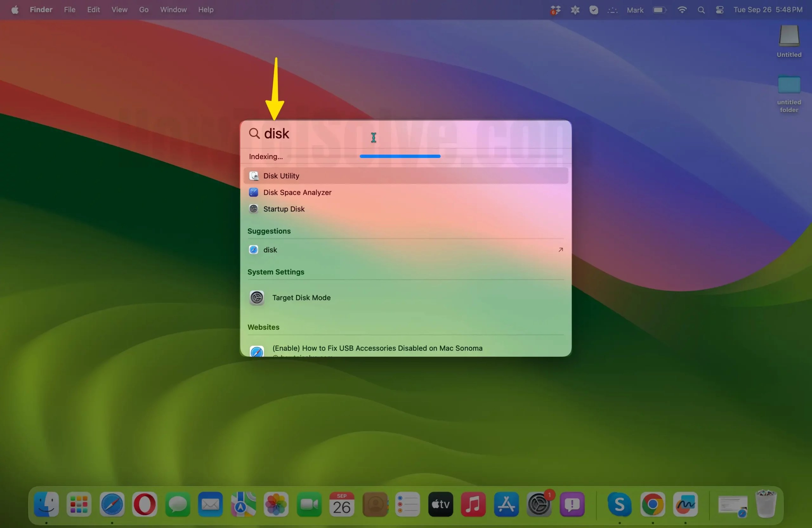Open Target Disk Mode settings
This screenshot has width=812, height=528.
coord(301,297)
